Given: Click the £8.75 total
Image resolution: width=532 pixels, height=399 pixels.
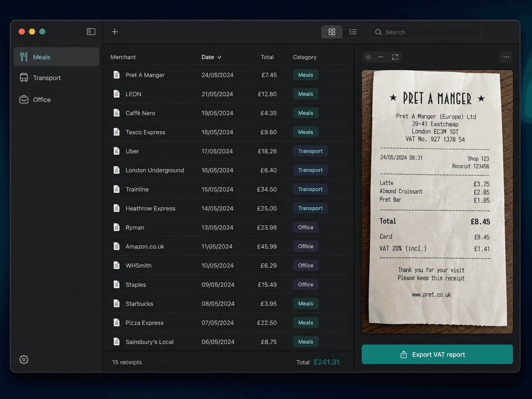Looking at the screenshot, I should click(269, 342).
